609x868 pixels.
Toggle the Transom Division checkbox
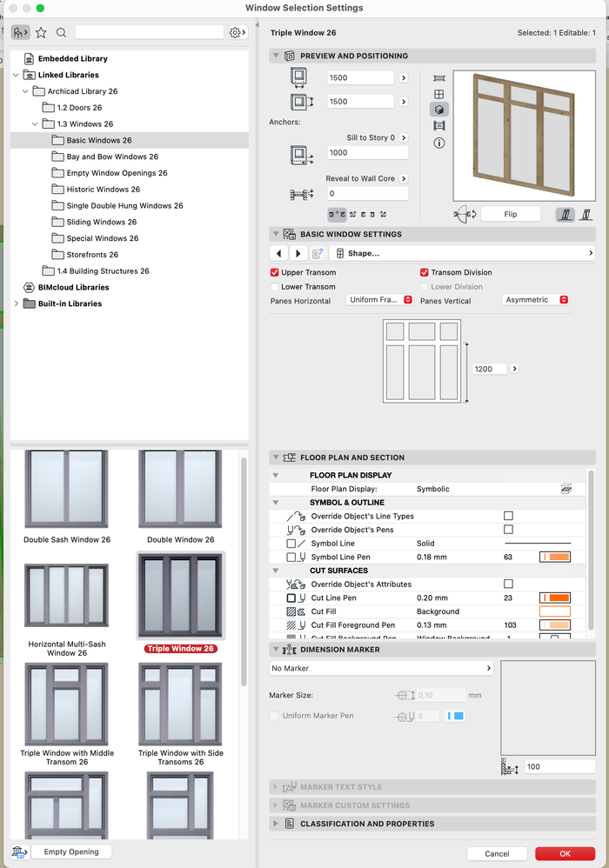pos(424,272)
